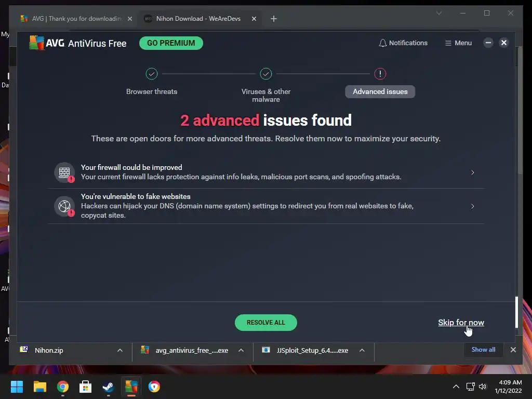This screenshot has height=399, width=532.
Task: Click the RESOLVE ALL button
Action: [x=266, y=323]
